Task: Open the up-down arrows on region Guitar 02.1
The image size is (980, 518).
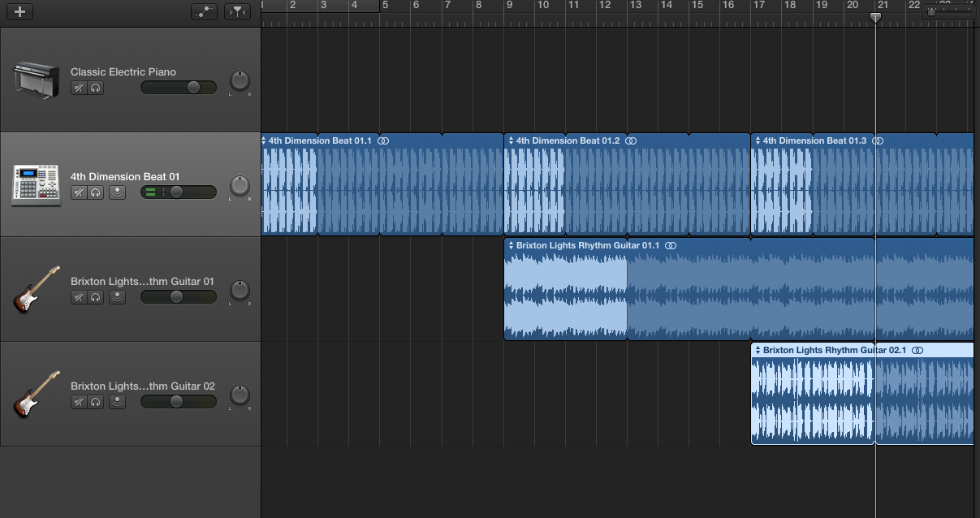Action: (x=758, y=350)
